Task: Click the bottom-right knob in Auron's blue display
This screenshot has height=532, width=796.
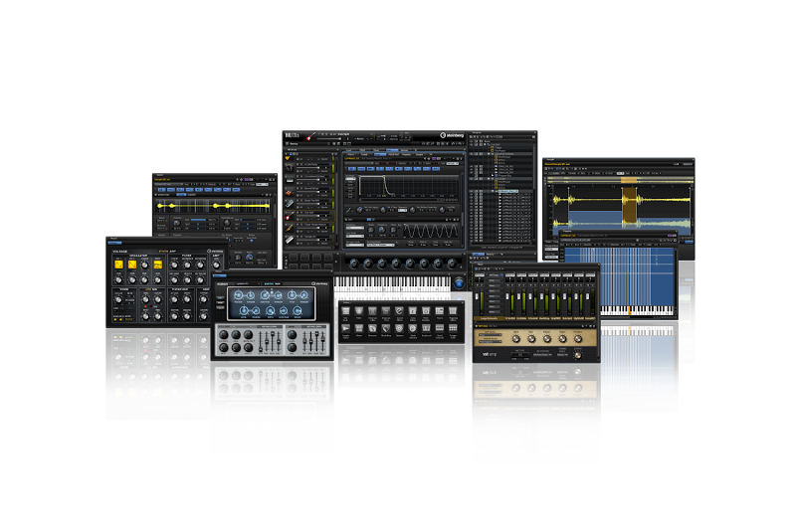Action: click(x=298, y=310)
